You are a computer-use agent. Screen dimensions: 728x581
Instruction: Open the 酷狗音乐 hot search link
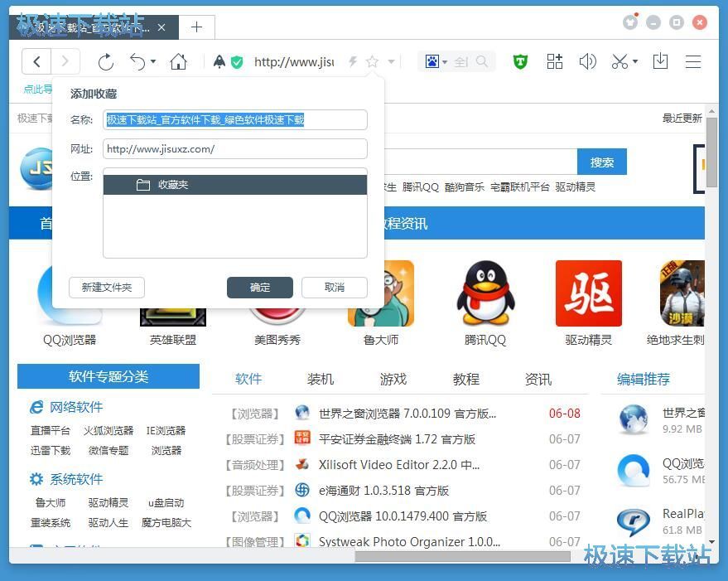(465, 186)
